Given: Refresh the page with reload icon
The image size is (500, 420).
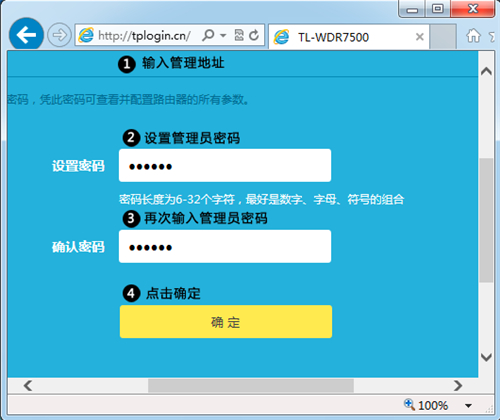Looking at the screenshot, I should 254,35.
